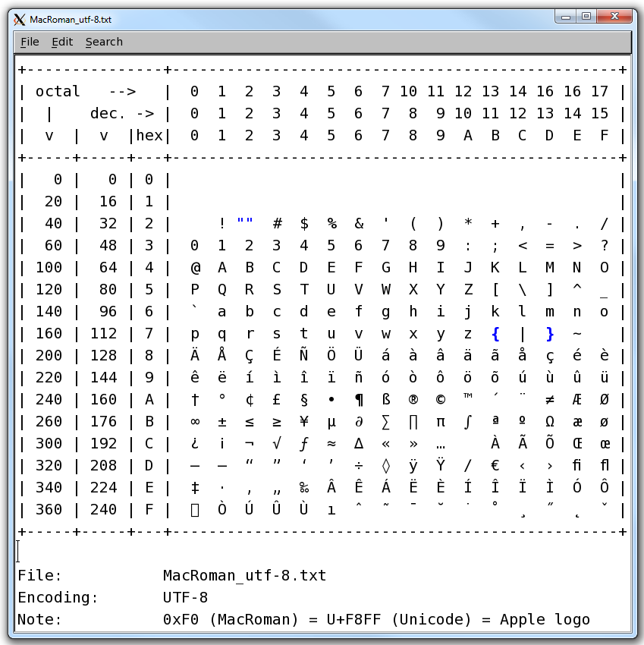Image resolution: width=644 pixels, height=645 pixels.
Task: Minimize the MacRoman_utf-8.txt window
Action: [x=565, y=16]
